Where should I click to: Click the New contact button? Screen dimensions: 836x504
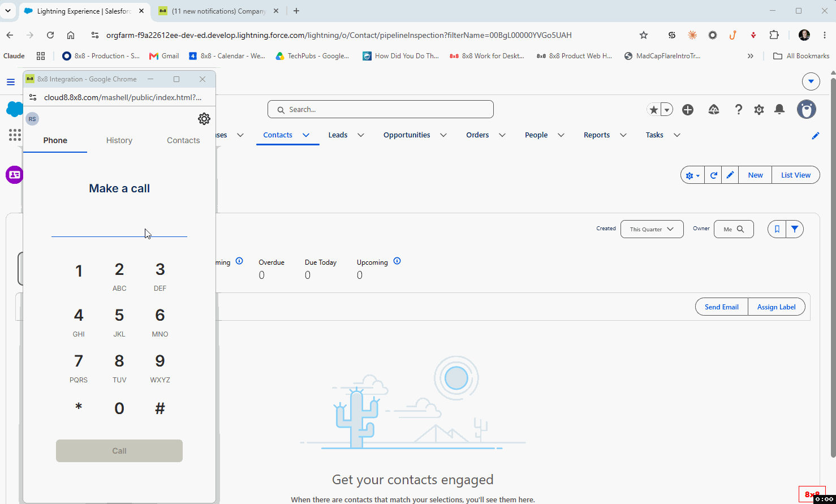755,175
